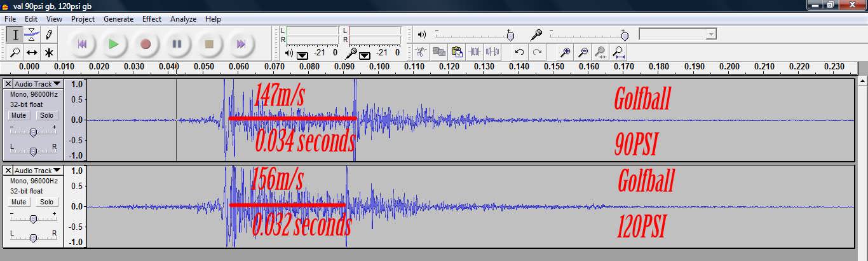Activate the Time Shift tool
868x261 pixels.
click(x=32, y=52)
